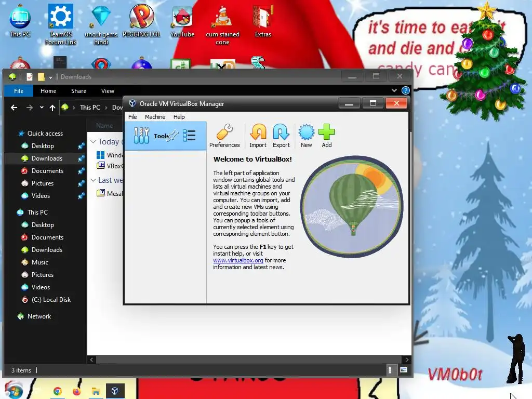The height and width of the screenshot is (399, 532).
Task: Click the Explorer forward arrow
Action: coord(30,108)
